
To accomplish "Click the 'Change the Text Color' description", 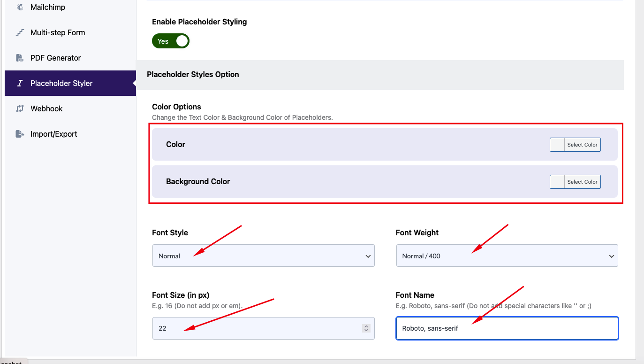I will [x=242, y=117].
